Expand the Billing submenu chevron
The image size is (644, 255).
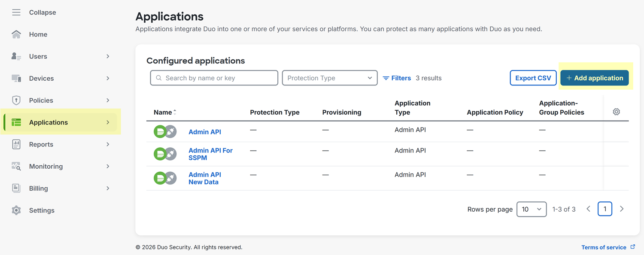pyautogui.click(x=108, y=188)
